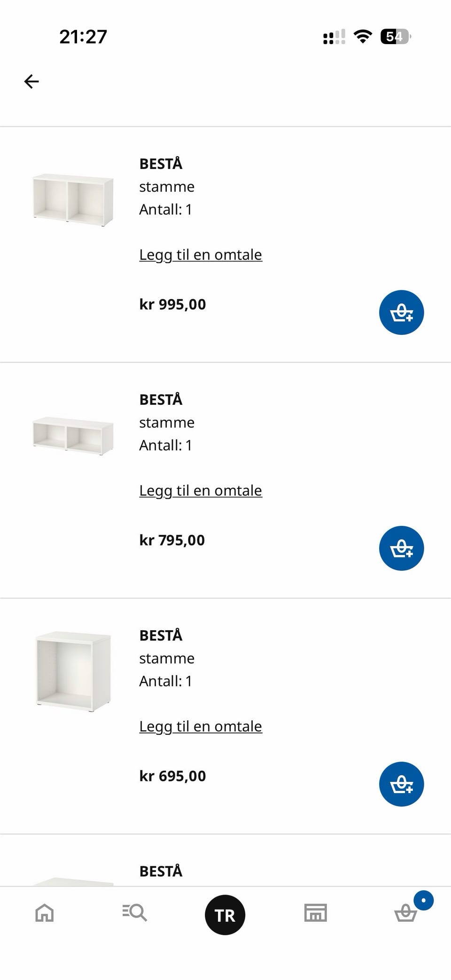
Task: Open the TR profile tab
Action: click(x=225, y=915)
